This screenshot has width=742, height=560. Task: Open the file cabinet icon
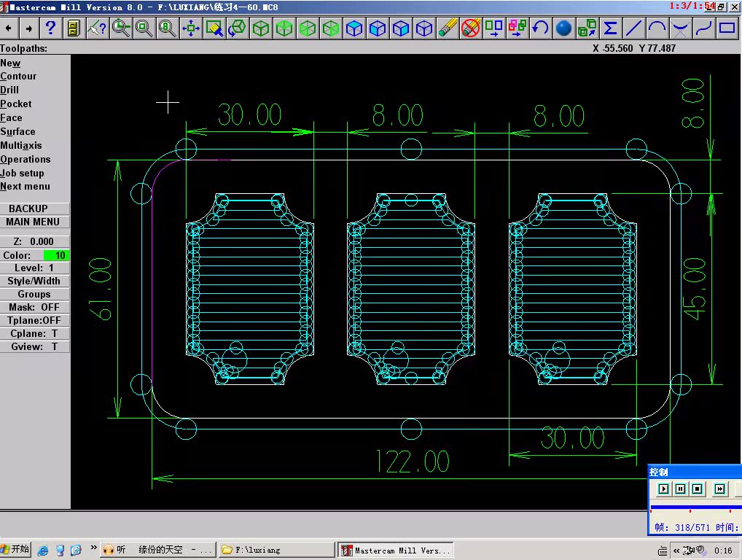[74, 28]
